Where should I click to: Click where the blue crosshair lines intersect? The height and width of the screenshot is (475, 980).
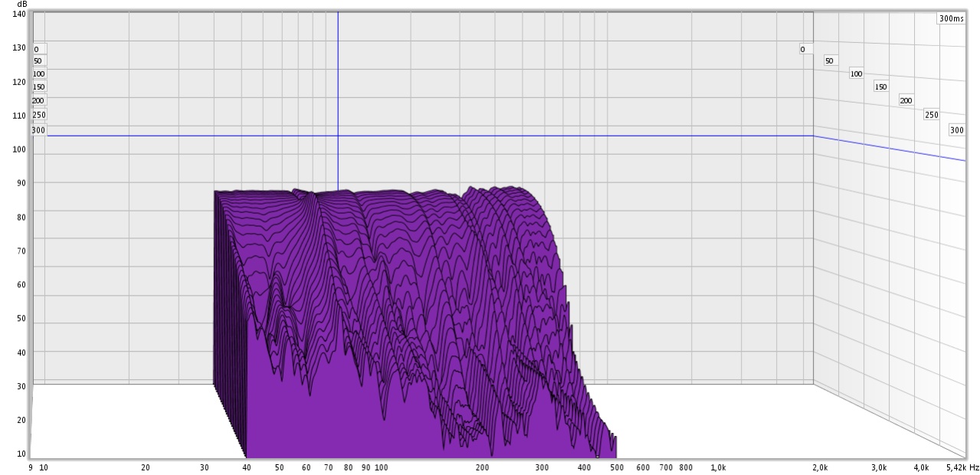(x=338, y=136)
